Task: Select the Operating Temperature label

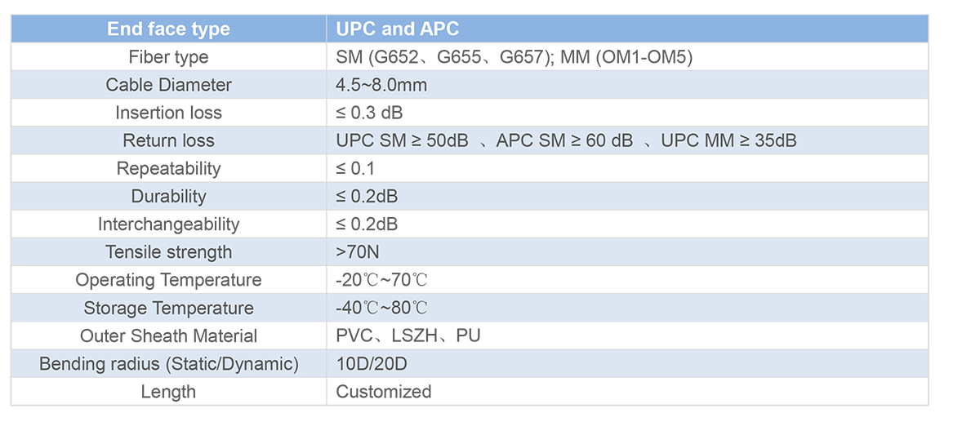Action: point(168,280)
